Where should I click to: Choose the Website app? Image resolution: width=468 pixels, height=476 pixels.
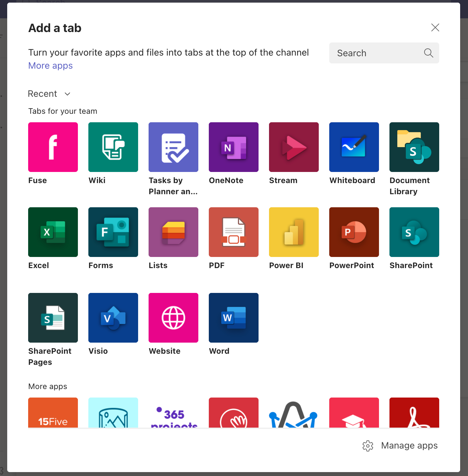(x=173, y=317)
